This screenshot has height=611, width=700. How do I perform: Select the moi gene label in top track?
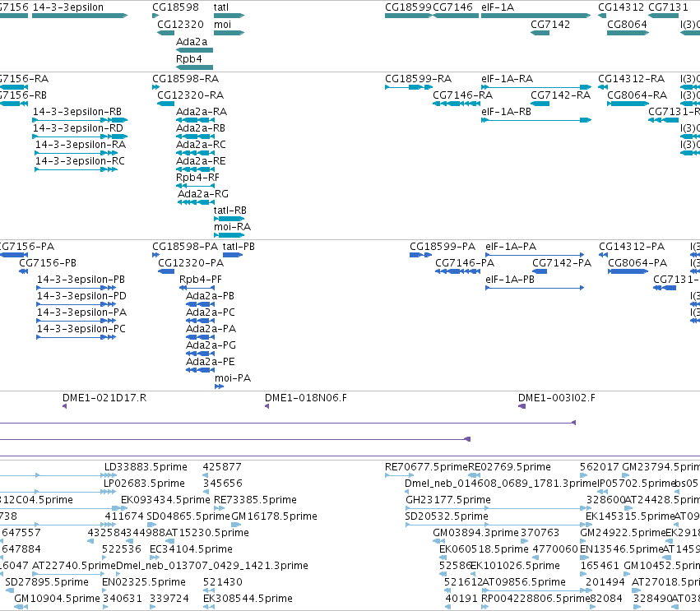[222, 25]
